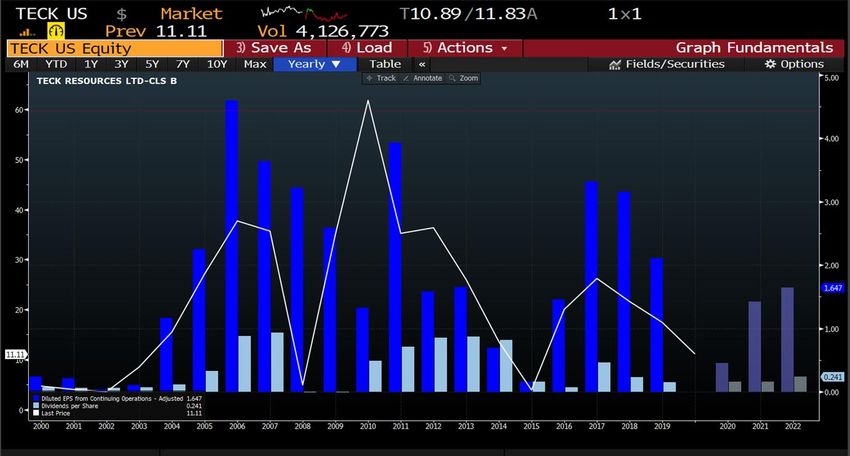Click the TECK US ticker header

coord(51,14)
